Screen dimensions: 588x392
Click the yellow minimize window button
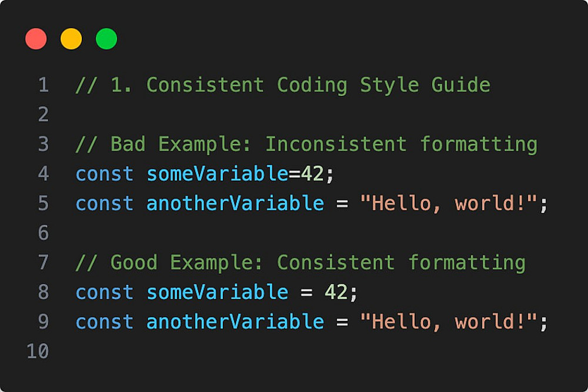pyautogui.click(x=71, y=39)
